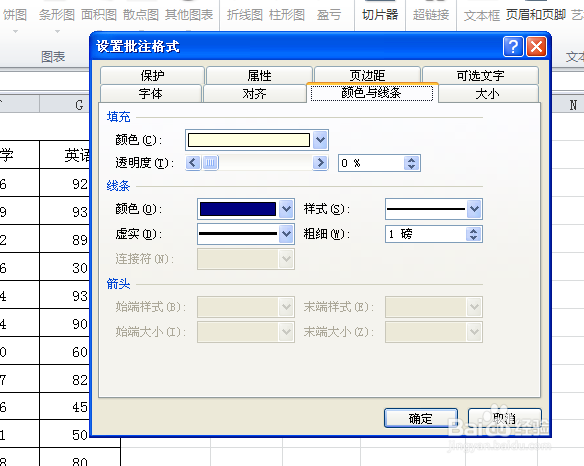The width and height of the screenshot is (584, 466).
Task: Select spreadsheet cell containing 82
Action: tap(64, 379)
